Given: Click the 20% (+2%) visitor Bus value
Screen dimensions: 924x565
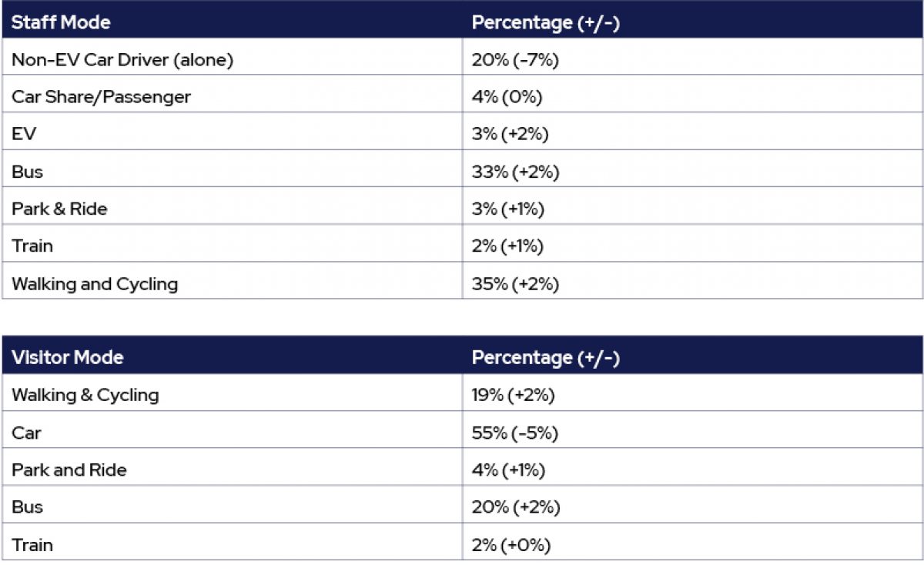Looking at the screenshot, I should tap(516, 507).
